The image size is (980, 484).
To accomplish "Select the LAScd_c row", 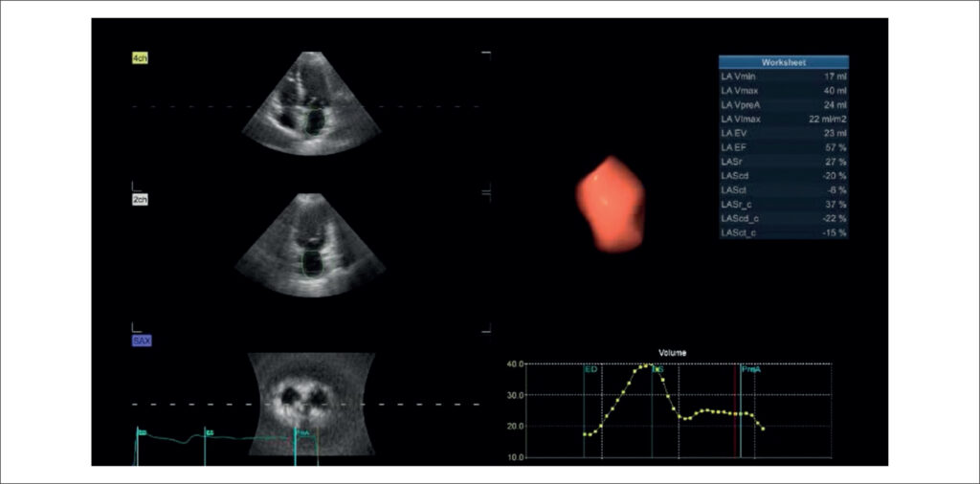I will (x=784, y=219).
